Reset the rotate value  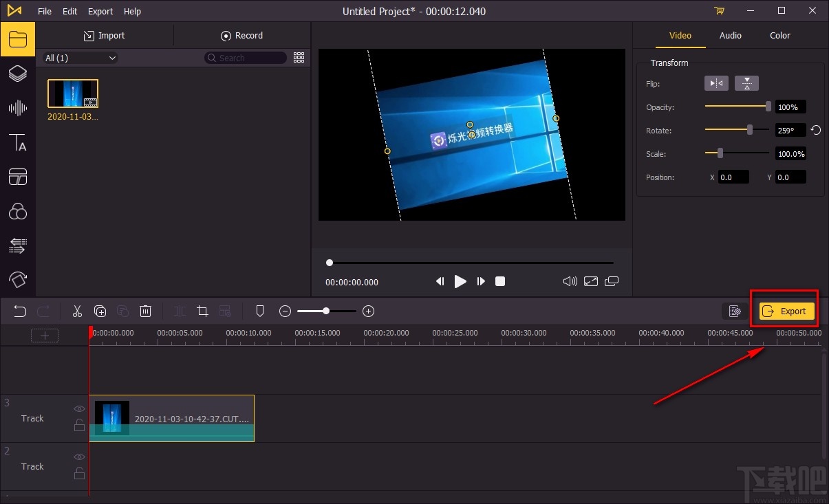(x=816, y=130)
